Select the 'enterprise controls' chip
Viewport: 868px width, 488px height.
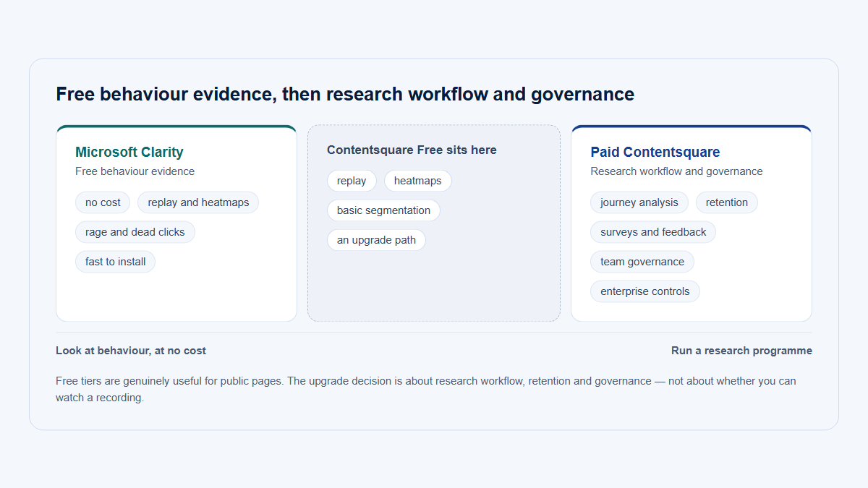pos(645,291)
